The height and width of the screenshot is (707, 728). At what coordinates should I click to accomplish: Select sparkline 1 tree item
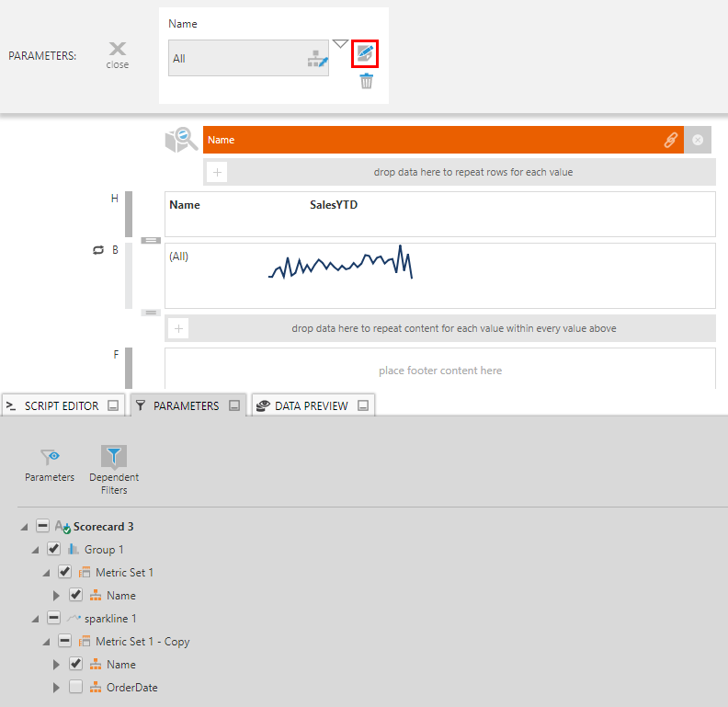click(x=110, y=618)
